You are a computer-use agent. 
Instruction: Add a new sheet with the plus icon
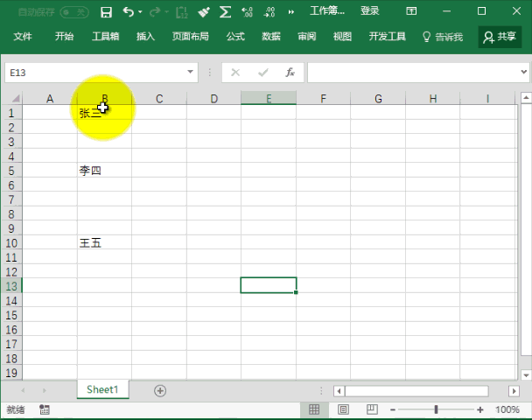pos(159,390)
